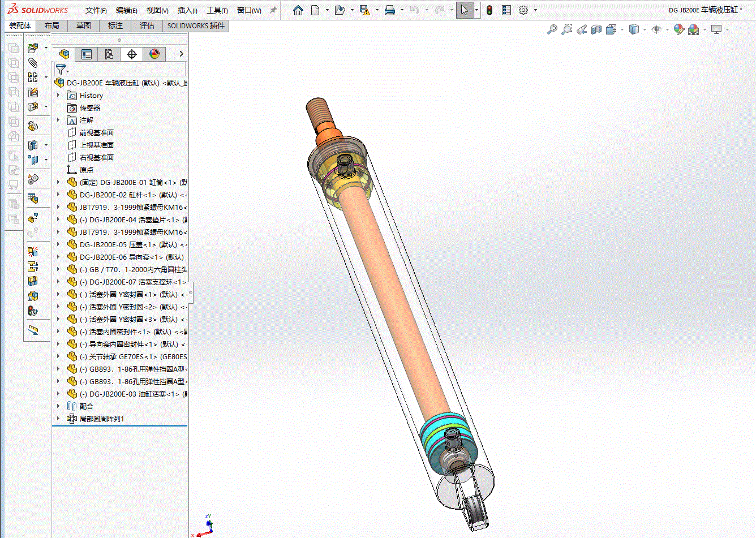Open View Settings monitor icon
756x538 pixels.
pyautogui.click(x=716, y=29)
